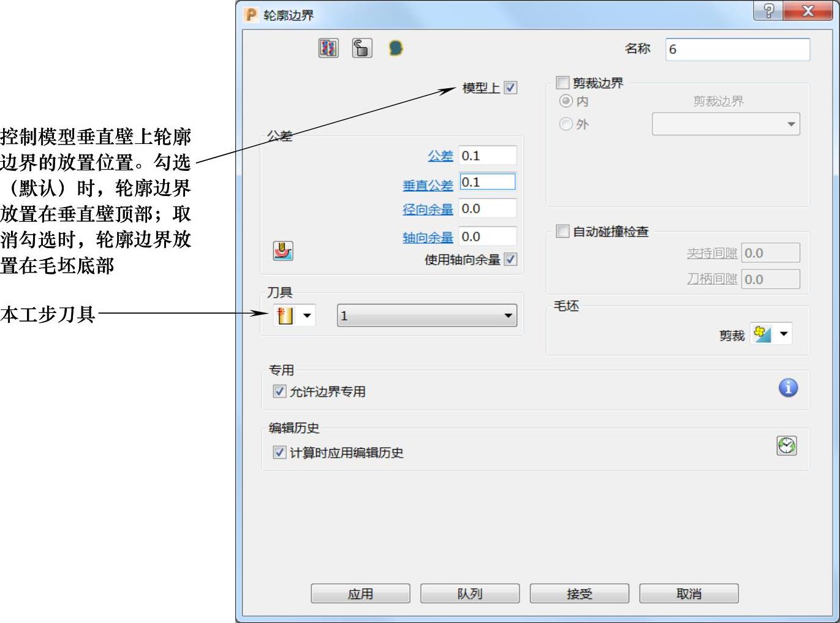Click the first red-blue boundary icon at top
840x623 pixels.
(328, 48)
